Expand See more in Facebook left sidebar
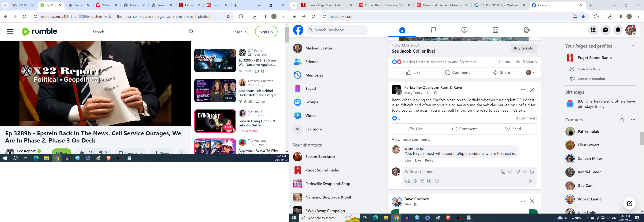Image resolution: width=644 pixels, height=222 pixels. pyautogui.click(x=314, y=129)
